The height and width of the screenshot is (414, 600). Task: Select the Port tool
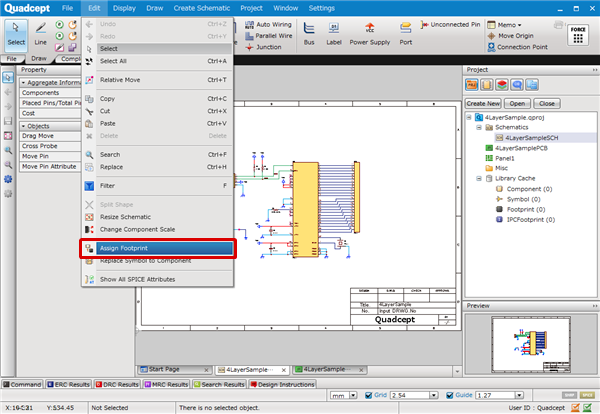pyautogui.click(x=405, y=34)
